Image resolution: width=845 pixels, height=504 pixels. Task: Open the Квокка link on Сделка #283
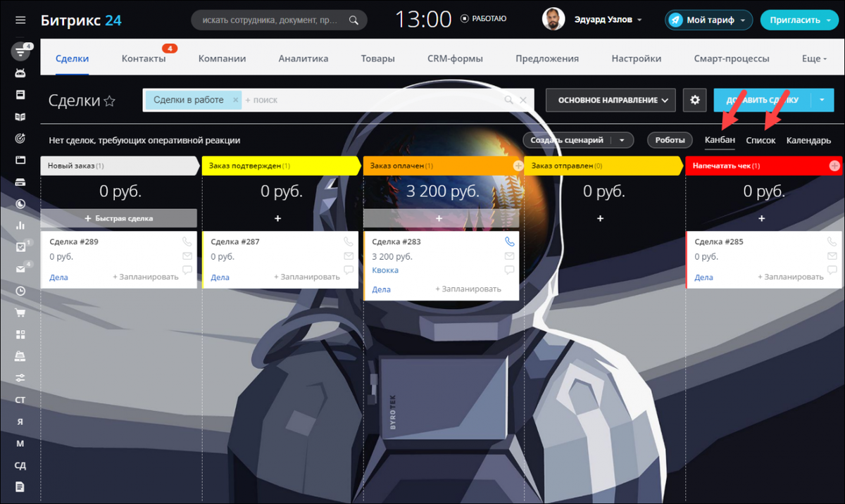[385, 270]
